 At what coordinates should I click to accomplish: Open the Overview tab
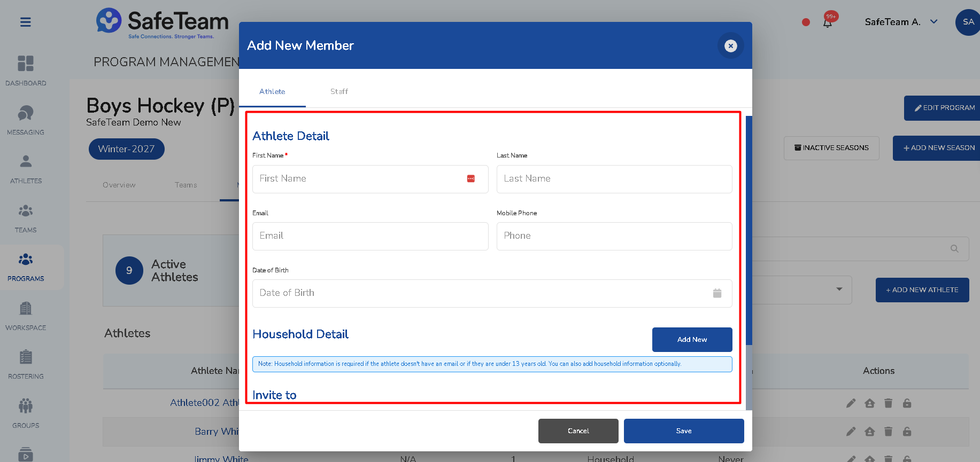(x=119, y=185)
